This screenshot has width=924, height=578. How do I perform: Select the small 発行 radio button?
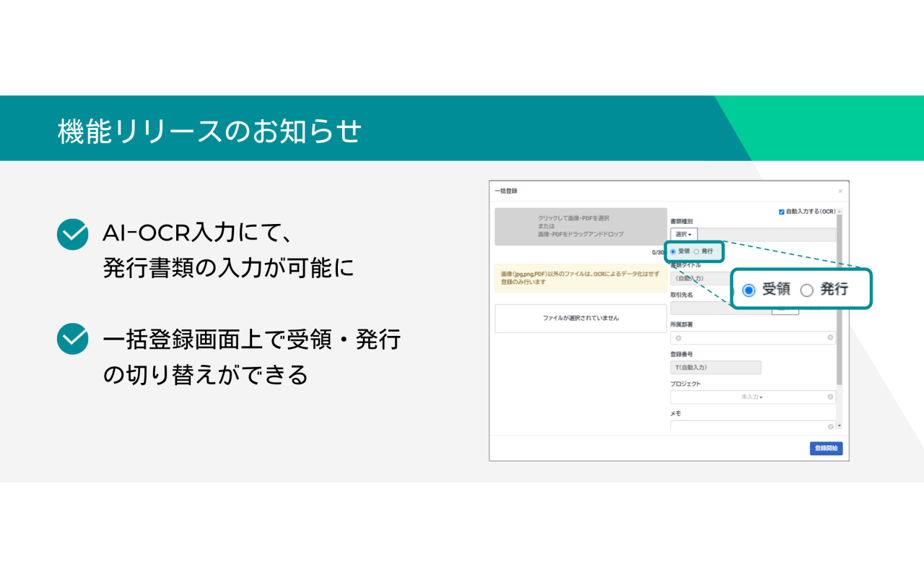coord(696,251)
